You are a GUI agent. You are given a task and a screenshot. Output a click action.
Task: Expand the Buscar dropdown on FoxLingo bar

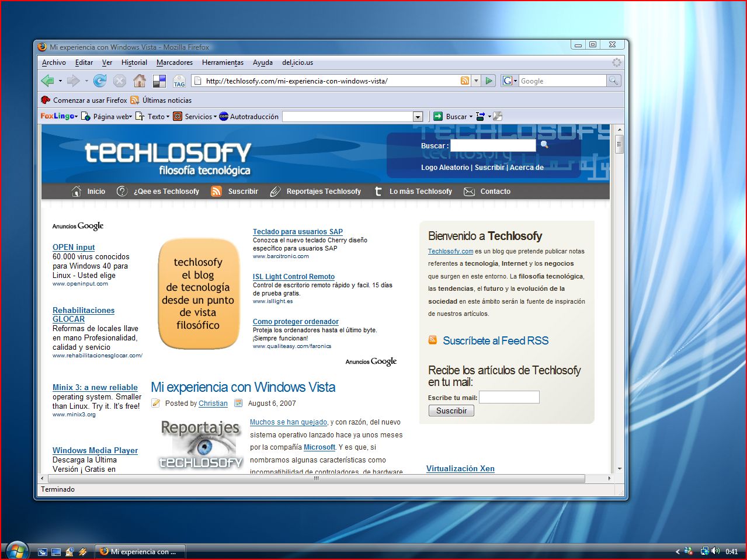471,117
